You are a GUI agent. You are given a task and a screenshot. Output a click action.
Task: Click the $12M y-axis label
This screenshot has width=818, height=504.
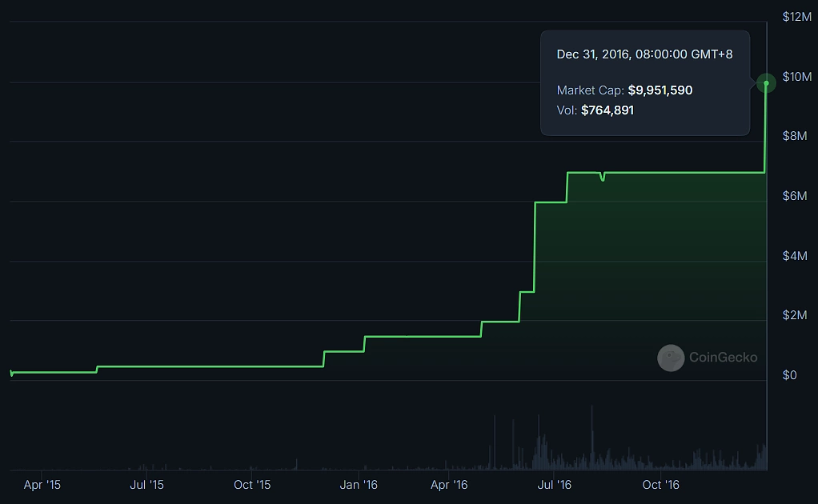point(797,17)
